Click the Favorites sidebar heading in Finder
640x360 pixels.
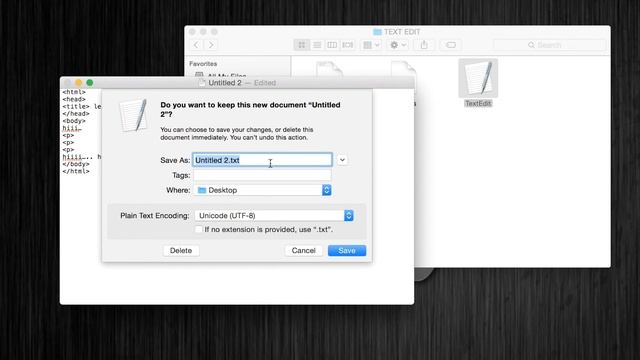pos(203,64)
